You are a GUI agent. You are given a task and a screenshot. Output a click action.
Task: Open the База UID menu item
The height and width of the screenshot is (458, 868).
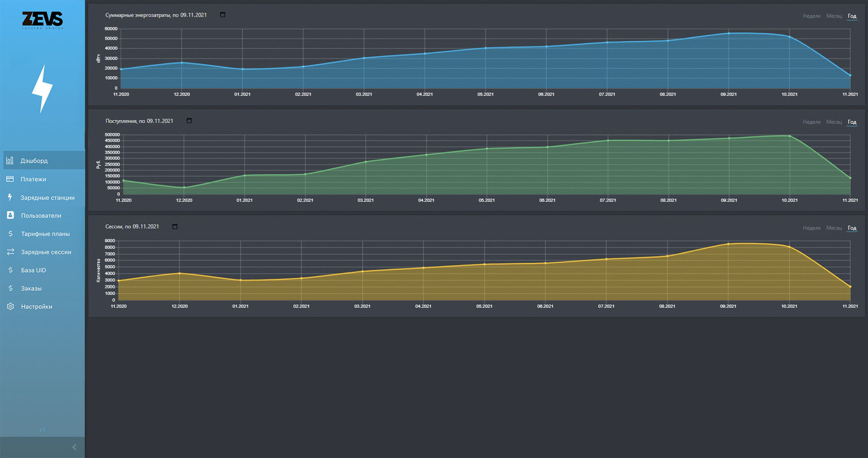(x=34, y=270)
